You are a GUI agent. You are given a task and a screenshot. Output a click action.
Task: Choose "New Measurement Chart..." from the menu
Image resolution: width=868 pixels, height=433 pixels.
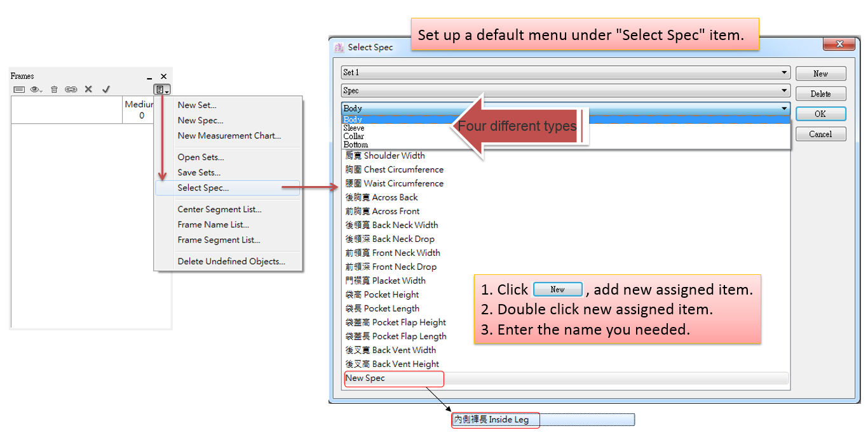[x=229, y=136]
